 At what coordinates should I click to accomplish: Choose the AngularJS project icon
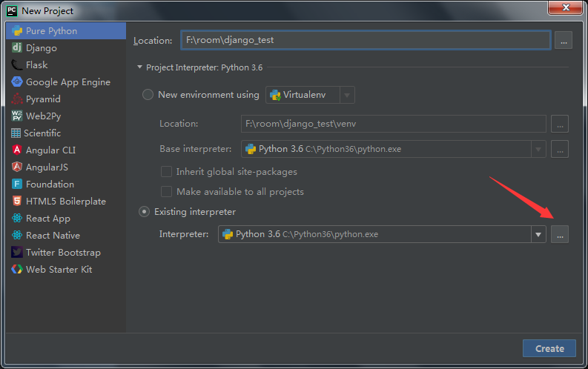(x=17, y=167)
